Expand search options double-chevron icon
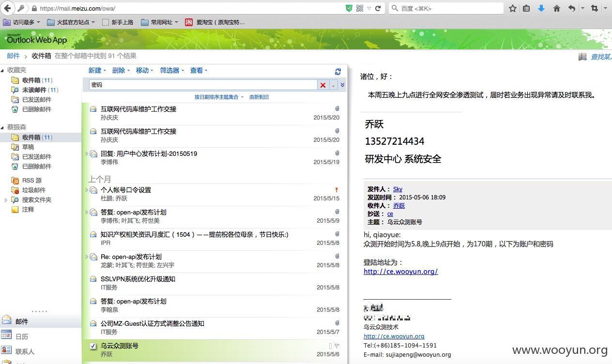Screen dimensions: 612x364 (x=342, y=85)
